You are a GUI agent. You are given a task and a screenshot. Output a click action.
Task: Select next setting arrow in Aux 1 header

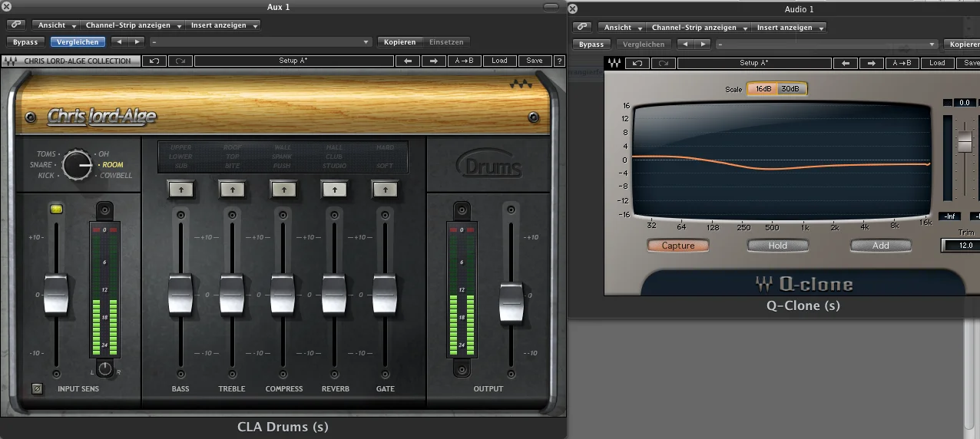136,41
